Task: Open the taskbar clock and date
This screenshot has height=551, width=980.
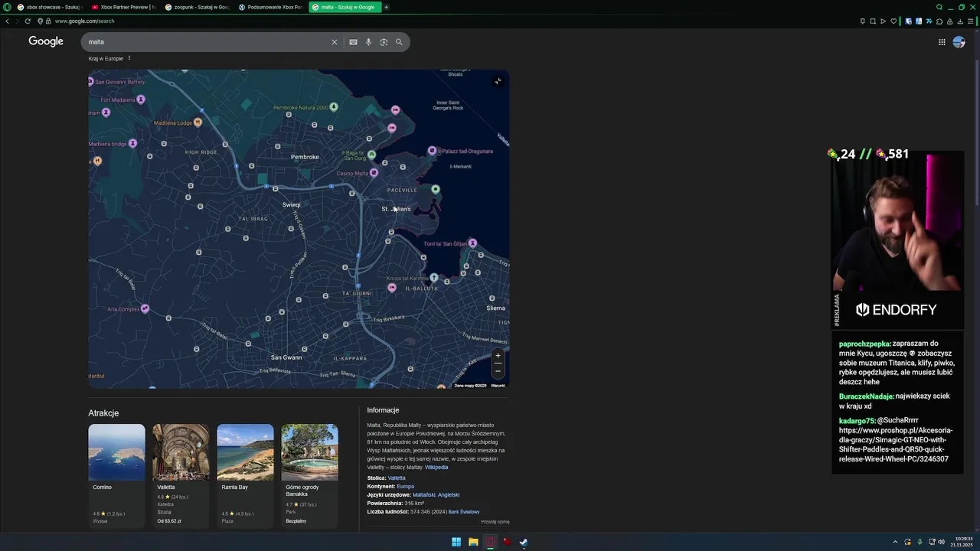Action: click(x=960, y=543)
